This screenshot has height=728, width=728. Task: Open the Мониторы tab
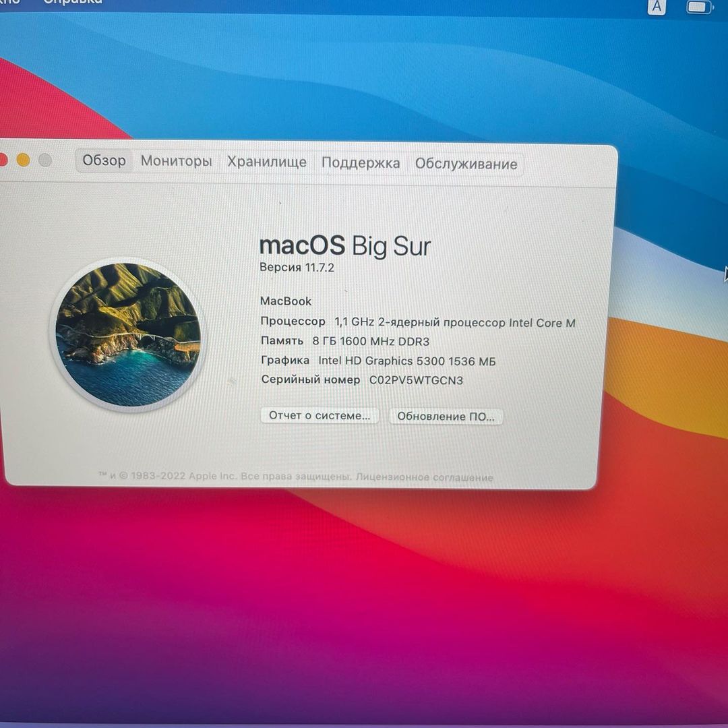pyautogui.click(x=176, y=161)
